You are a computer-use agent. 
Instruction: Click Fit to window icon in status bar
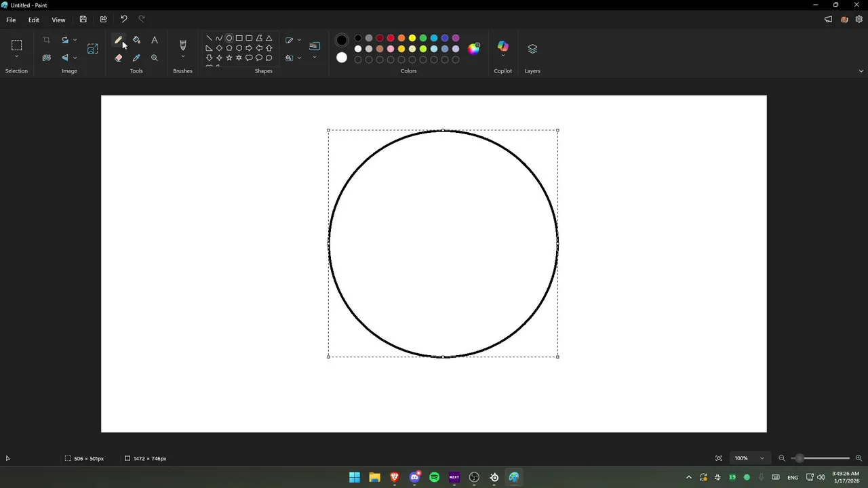point(719,458)
